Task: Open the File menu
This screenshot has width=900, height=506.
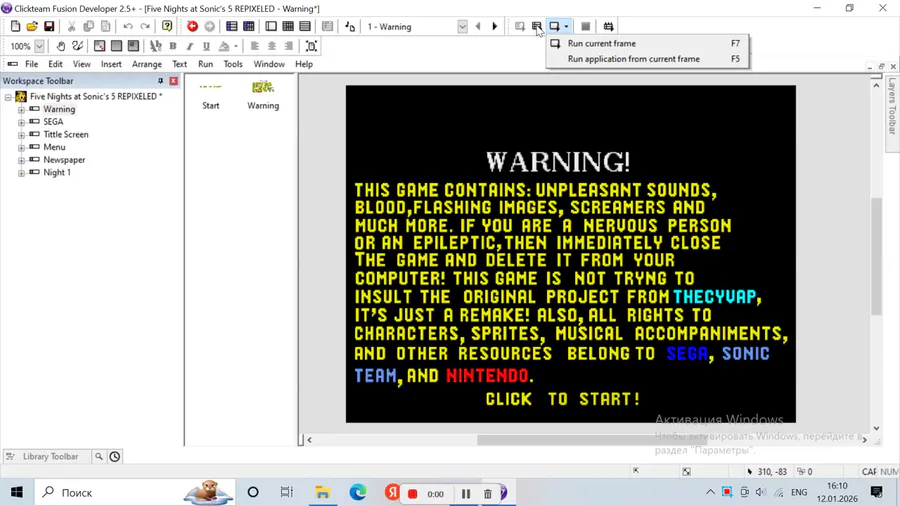Action: [32, 64]
